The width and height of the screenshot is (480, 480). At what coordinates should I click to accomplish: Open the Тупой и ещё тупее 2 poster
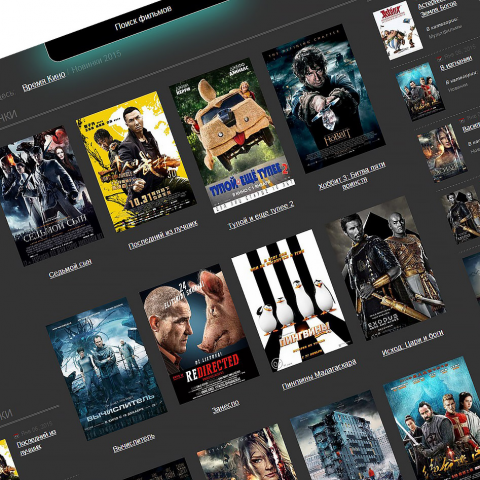coord(232,135)
